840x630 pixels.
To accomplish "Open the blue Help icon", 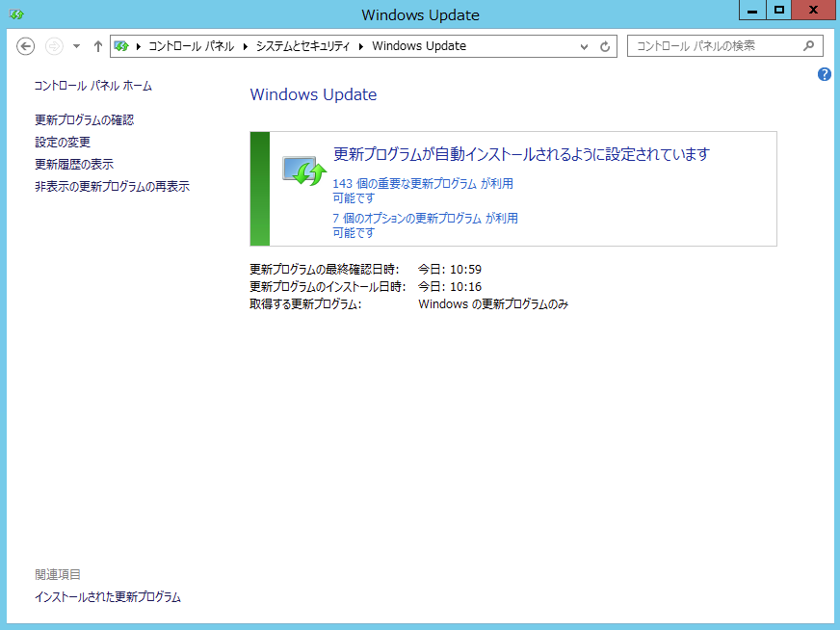I will [825, 74].
